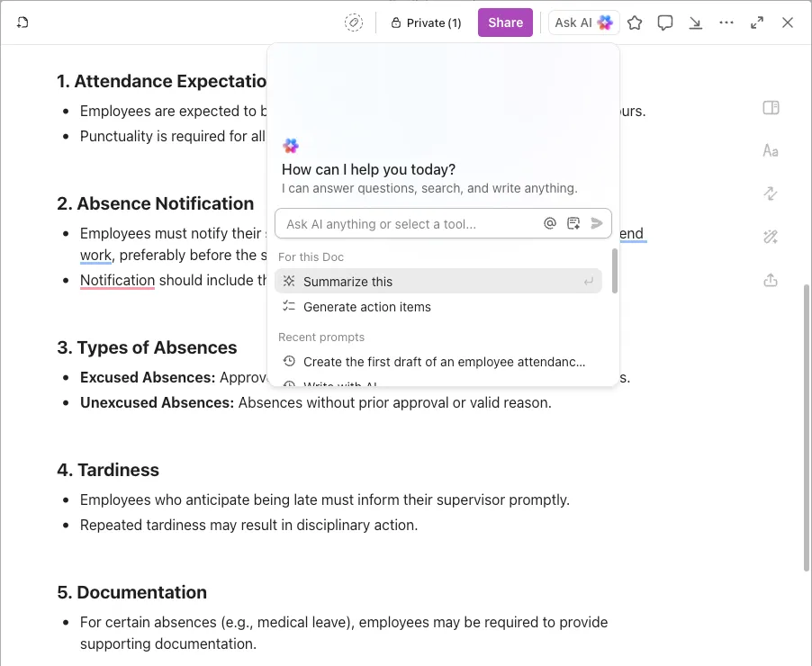Click the favorite star icon
The height and width of the screenshot is (666, 812).
coord(635,22)
